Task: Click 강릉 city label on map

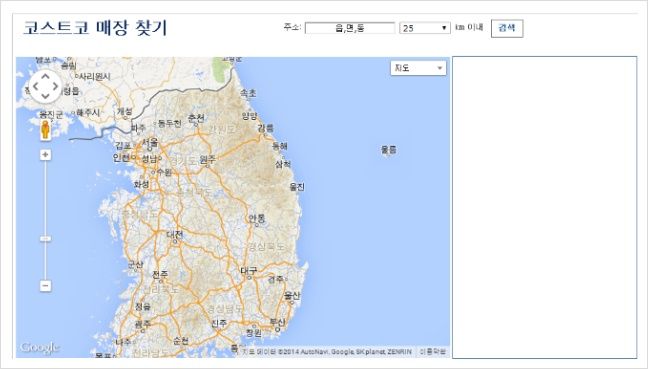Action: tap(265, 128)
